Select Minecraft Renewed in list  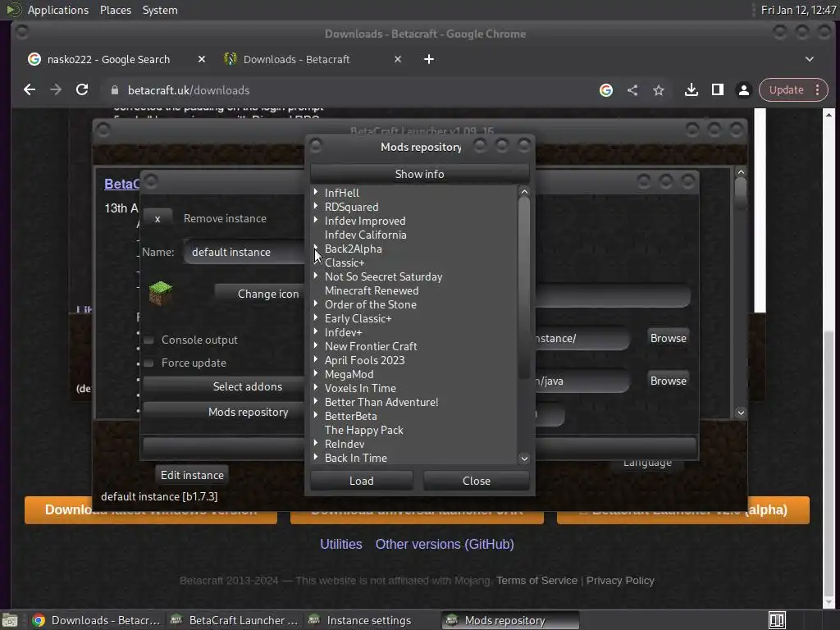point(372,291)
